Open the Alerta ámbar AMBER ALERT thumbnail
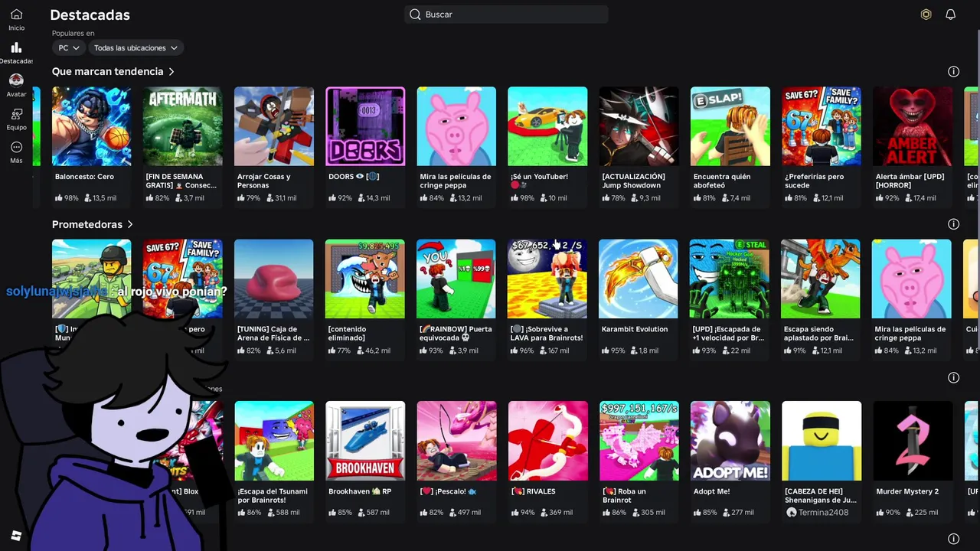 (912, 126)
